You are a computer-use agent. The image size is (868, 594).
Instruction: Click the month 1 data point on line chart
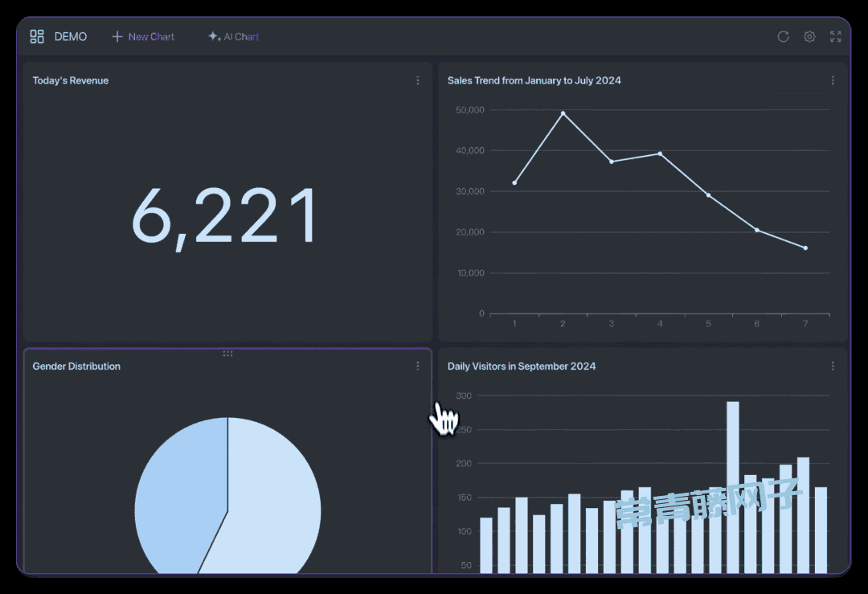[515, 182]
